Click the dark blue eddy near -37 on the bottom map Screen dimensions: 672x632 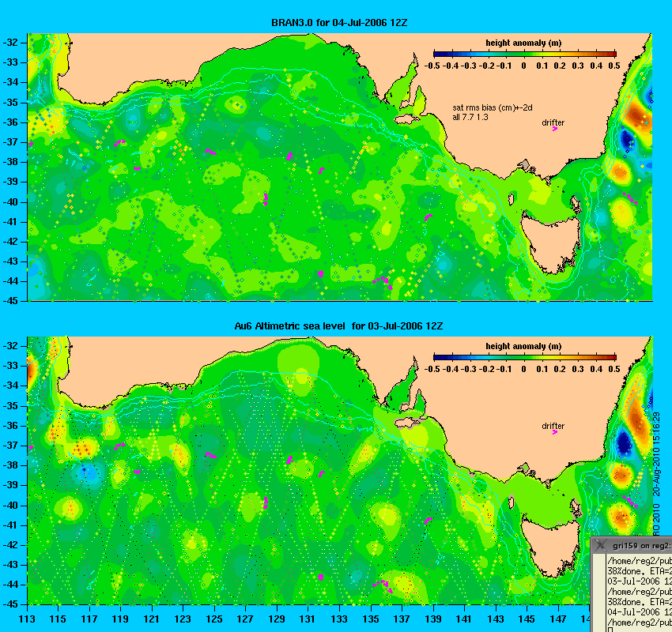pyautogui.click(x=624, y=442)
